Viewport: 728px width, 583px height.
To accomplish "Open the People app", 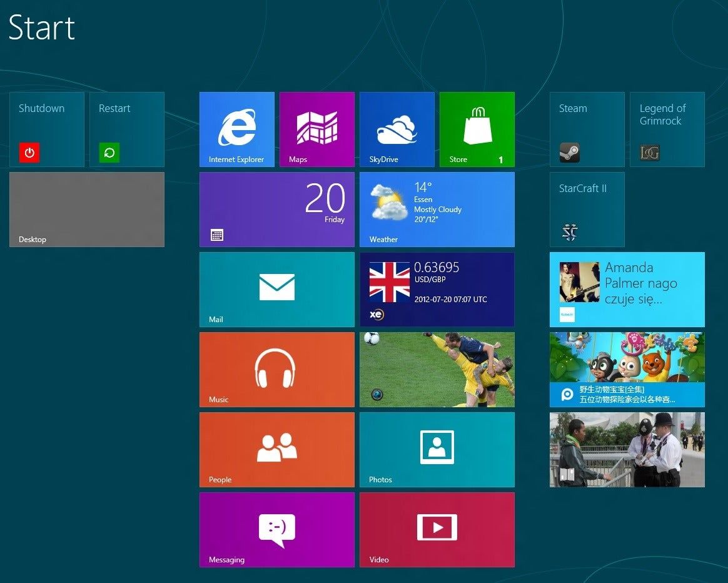I will (x=276, y=449).
